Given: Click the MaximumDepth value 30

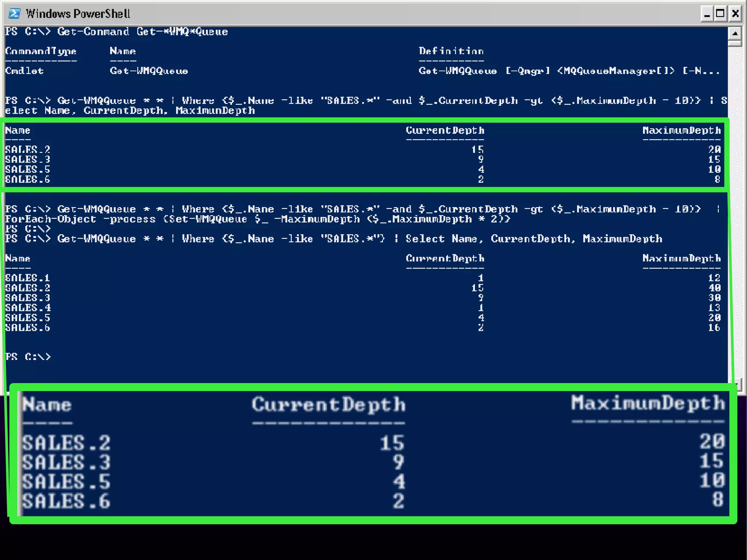Looking at the screenshot, I should pos(714,298).
